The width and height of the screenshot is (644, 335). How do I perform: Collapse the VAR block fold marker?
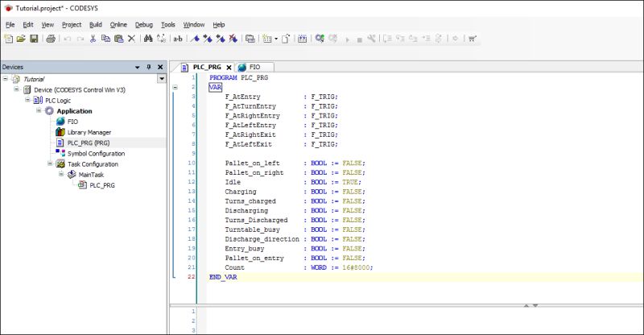point(175,87)
